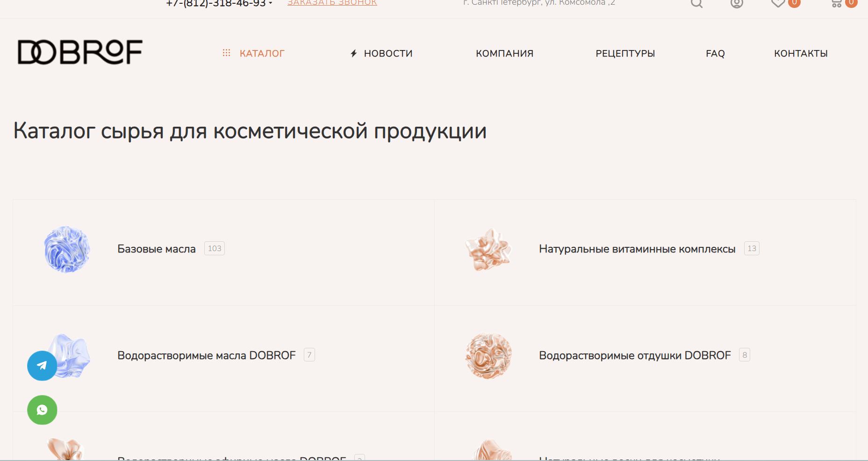Click the blue Базовые масла category image

pyautogui.click(x=67, y=249)
